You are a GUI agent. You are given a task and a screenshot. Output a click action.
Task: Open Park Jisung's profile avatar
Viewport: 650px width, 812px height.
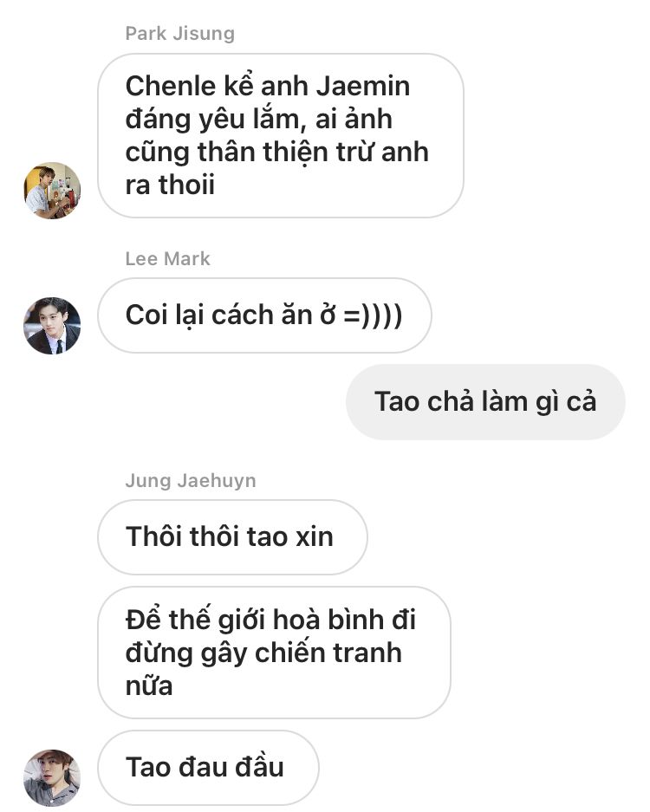pos(52,190)
